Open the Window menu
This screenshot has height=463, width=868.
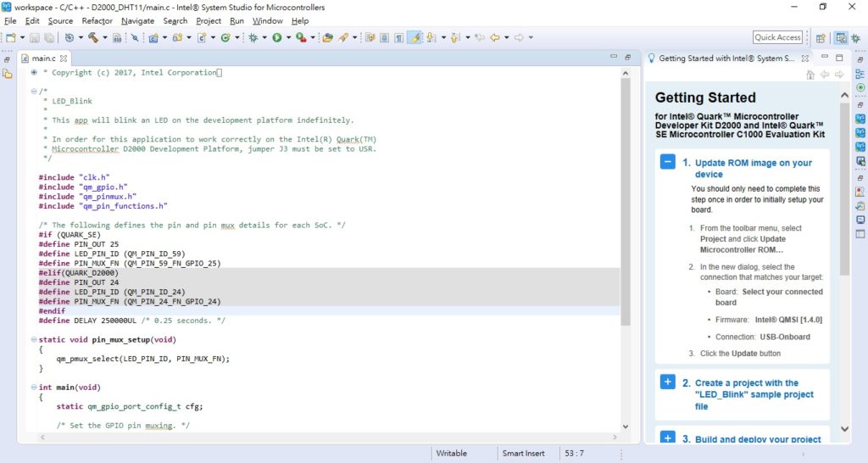(267, 20)
